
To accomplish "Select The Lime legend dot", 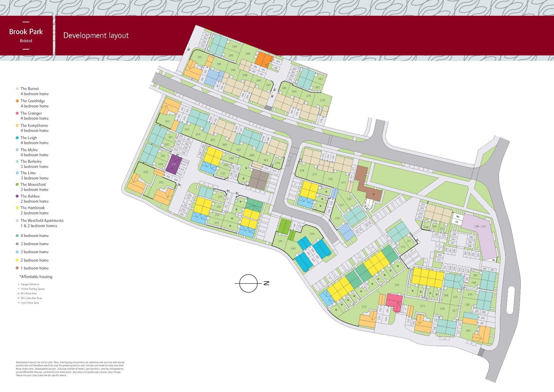I will pos(17,173).
